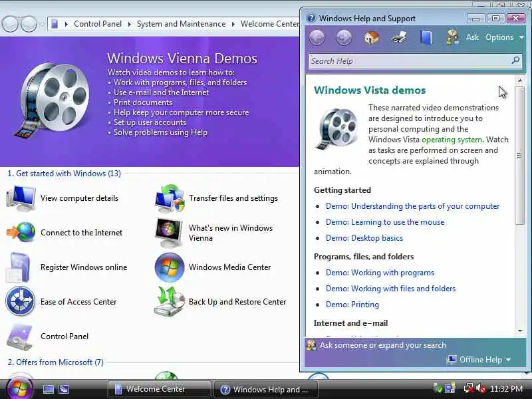Viewport: 532px width, 399px height.
Task: Open Demo: Working with files and folders
Action: pyautogui.click(x=390, y=289)
